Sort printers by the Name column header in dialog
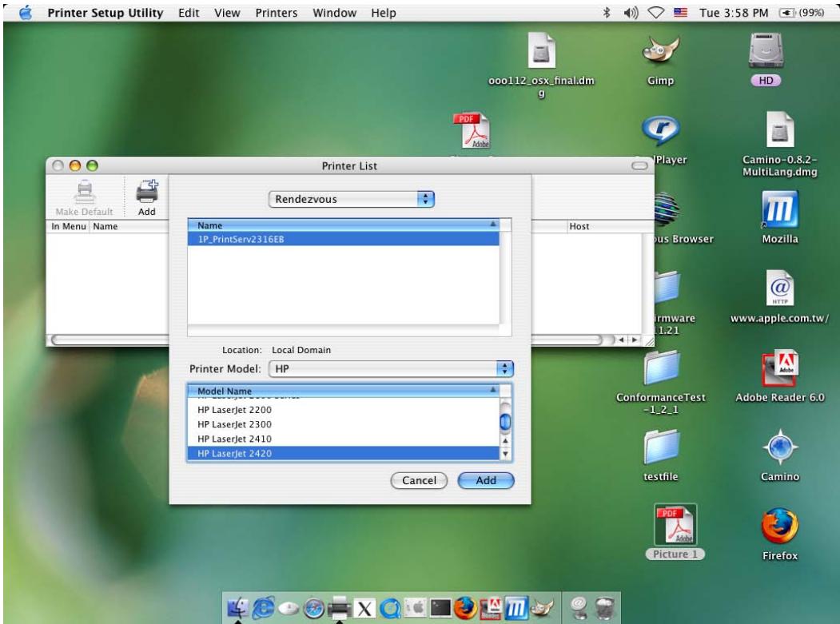This screenshot has width=840, height=624. pyautogui.click(x=344, y=225)
